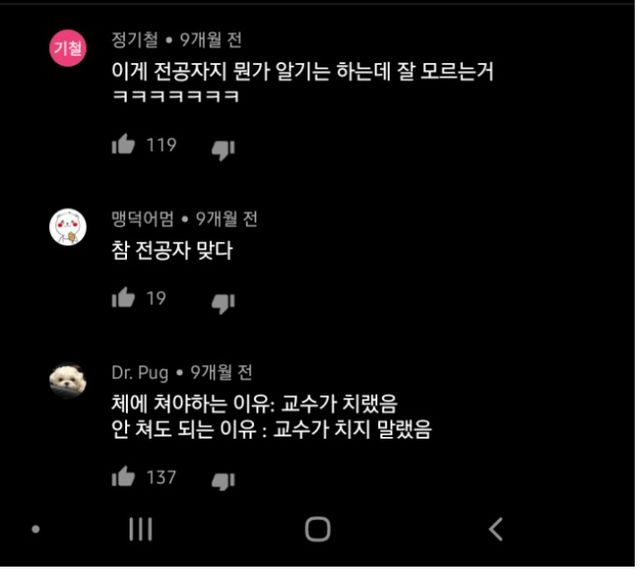Open the 맹덕어멈 username link
This screenshot has width=640, height=579.
pos(142,219)
